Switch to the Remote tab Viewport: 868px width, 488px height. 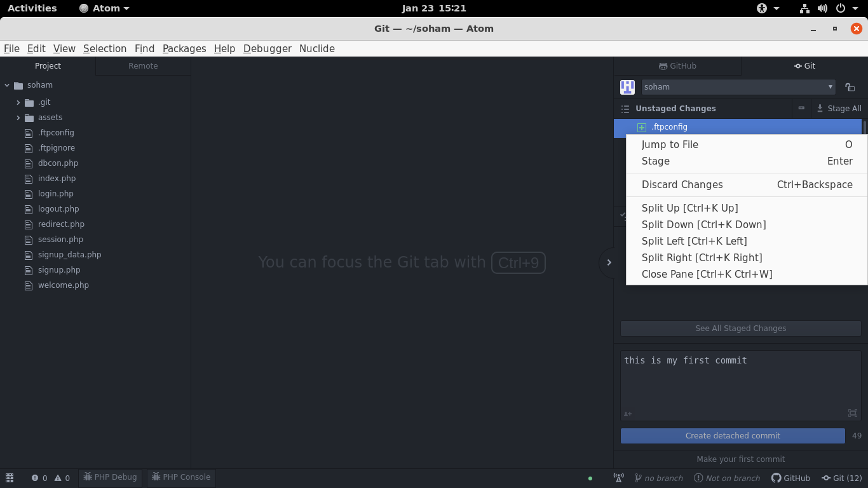[143, 66]
